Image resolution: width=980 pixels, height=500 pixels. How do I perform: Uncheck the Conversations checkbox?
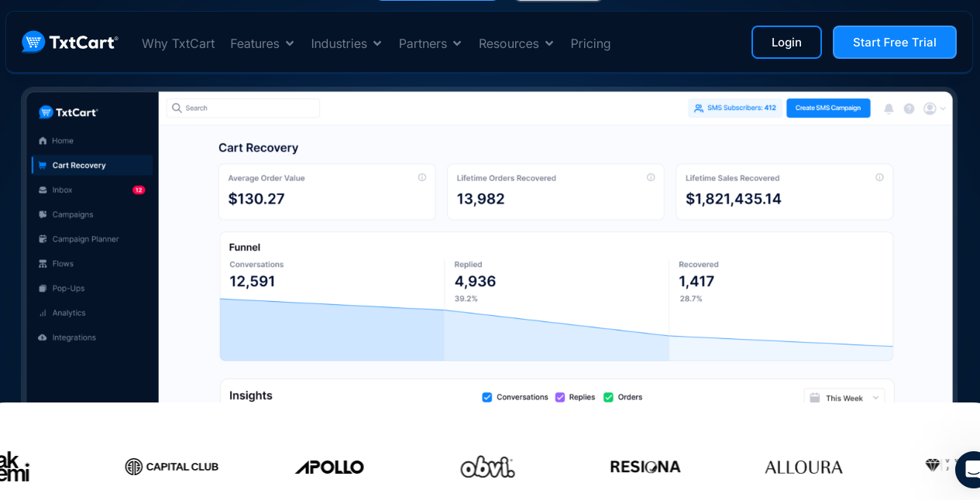pyautogui.click(x=487, y=397)
